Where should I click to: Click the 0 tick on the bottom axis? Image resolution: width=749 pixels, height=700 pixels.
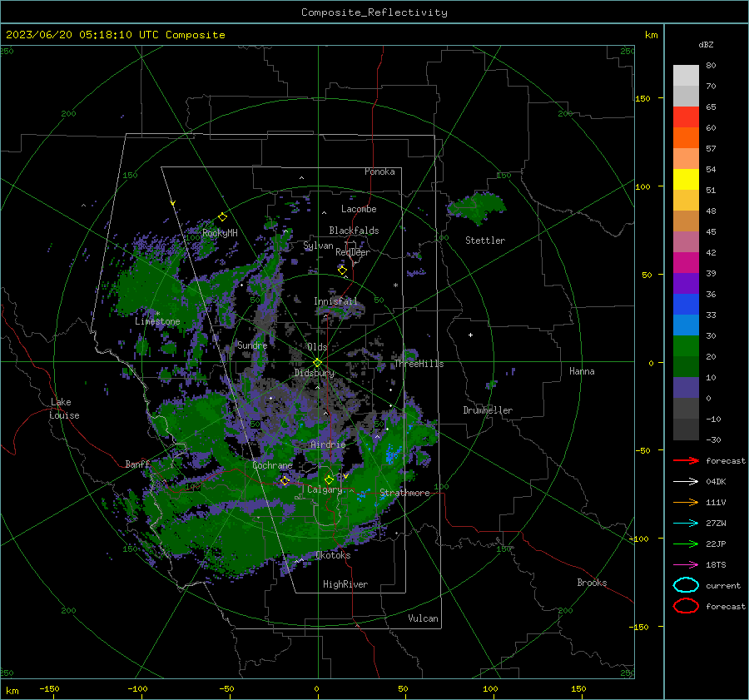point(317,688)
